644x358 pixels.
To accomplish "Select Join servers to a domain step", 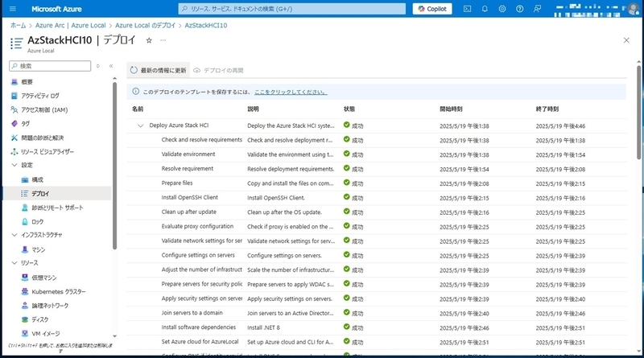I will tap(192, 312).
